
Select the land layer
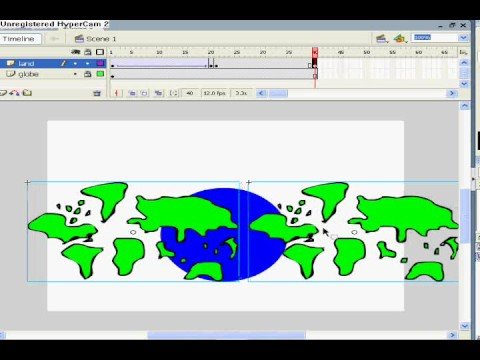coord(53,63)
